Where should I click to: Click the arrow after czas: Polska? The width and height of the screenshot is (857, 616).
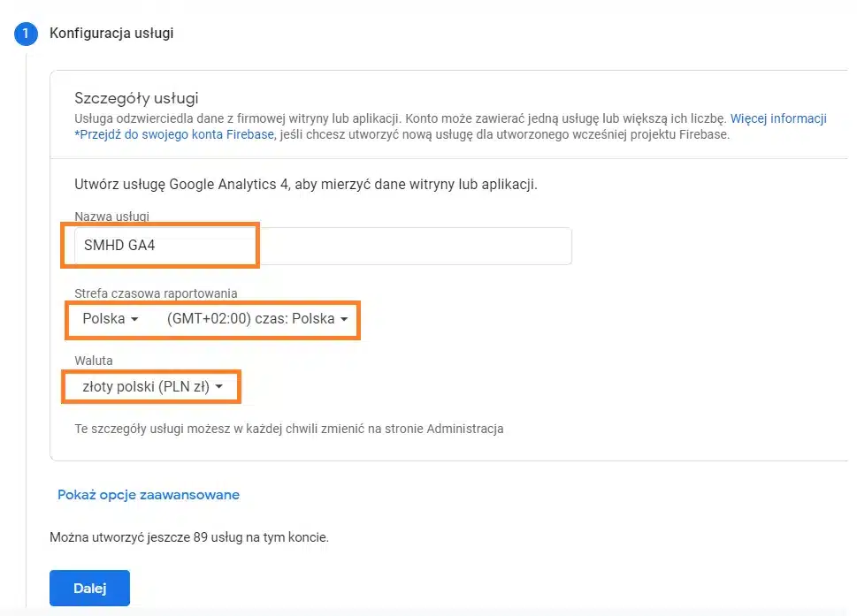pos(344,319)
